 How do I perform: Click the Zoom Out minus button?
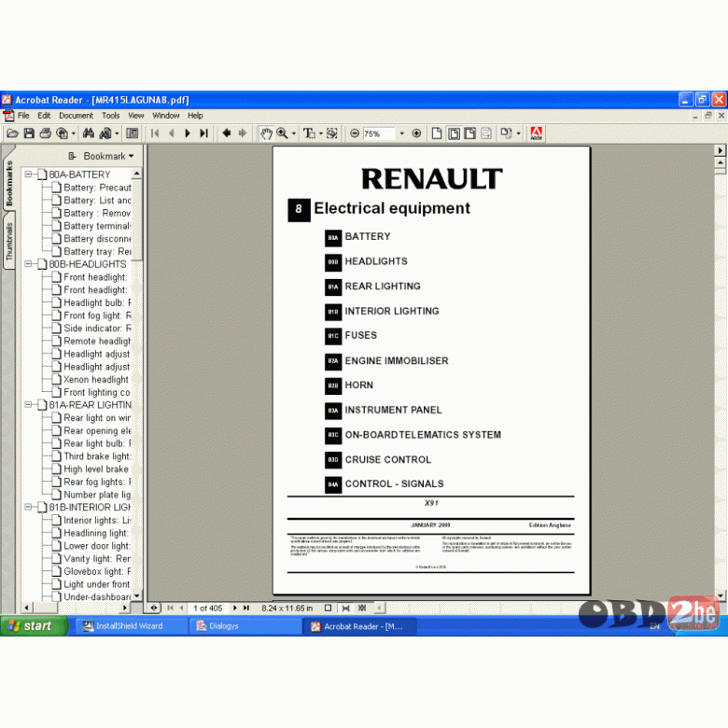[355, 133]
